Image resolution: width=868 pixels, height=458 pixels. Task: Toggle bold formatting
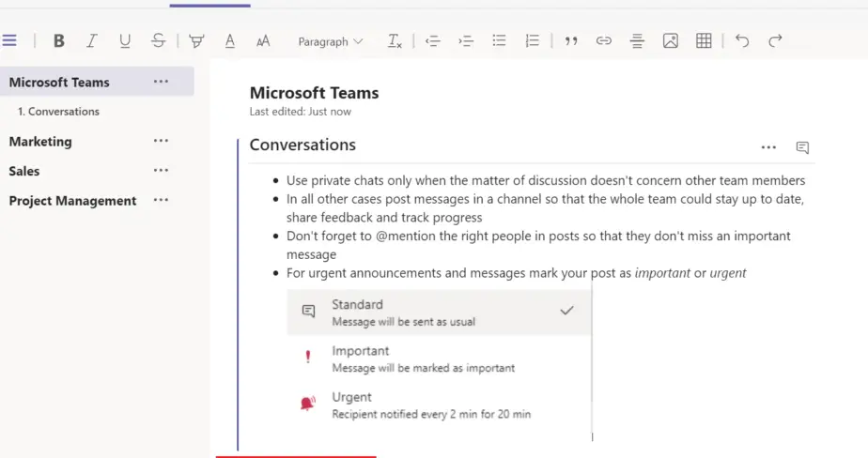(x=59, y=40)
